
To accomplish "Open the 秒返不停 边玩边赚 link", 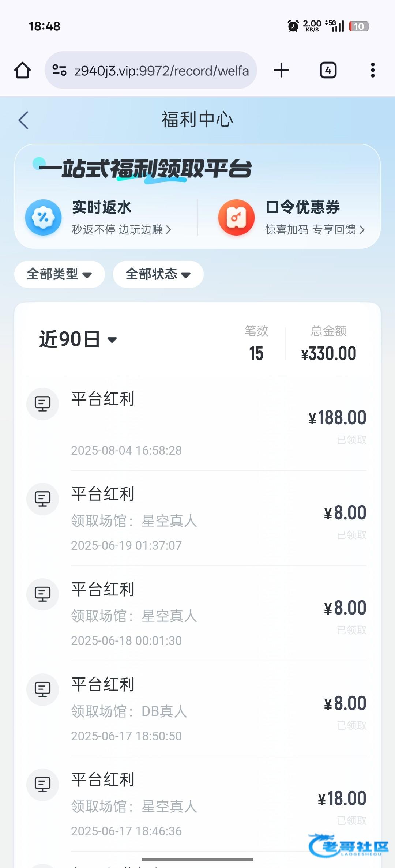I will coord(121,230).
